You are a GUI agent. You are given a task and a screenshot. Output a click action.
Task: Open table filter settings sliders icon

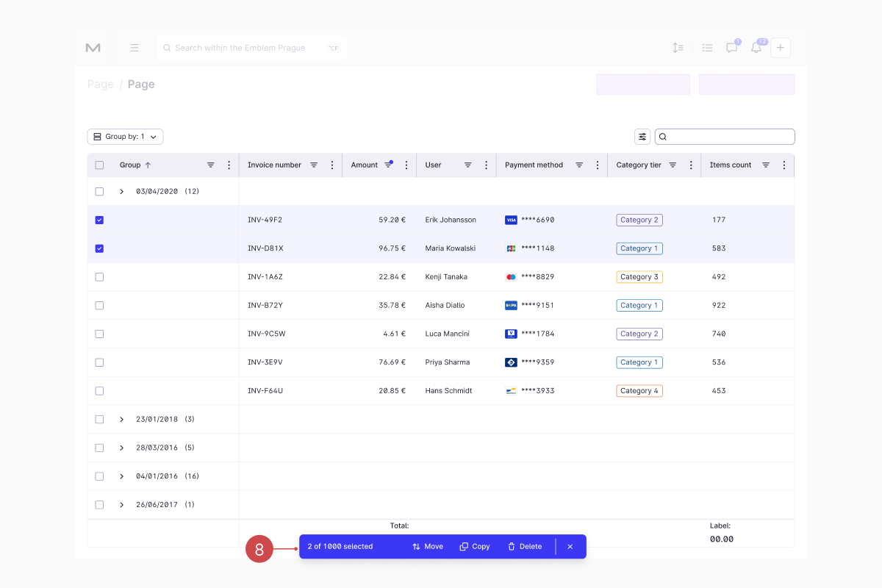click(642, 137)
